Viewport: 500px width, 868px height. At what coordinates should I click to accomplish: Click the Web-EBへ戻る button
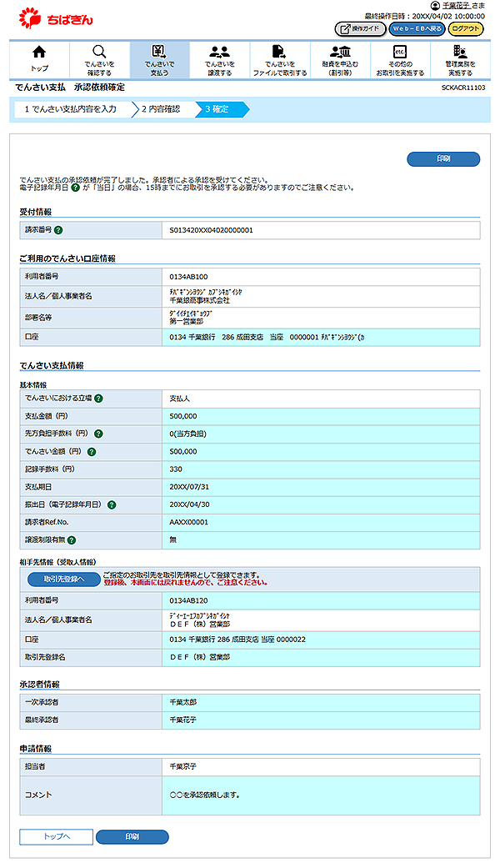pos(417,28)
